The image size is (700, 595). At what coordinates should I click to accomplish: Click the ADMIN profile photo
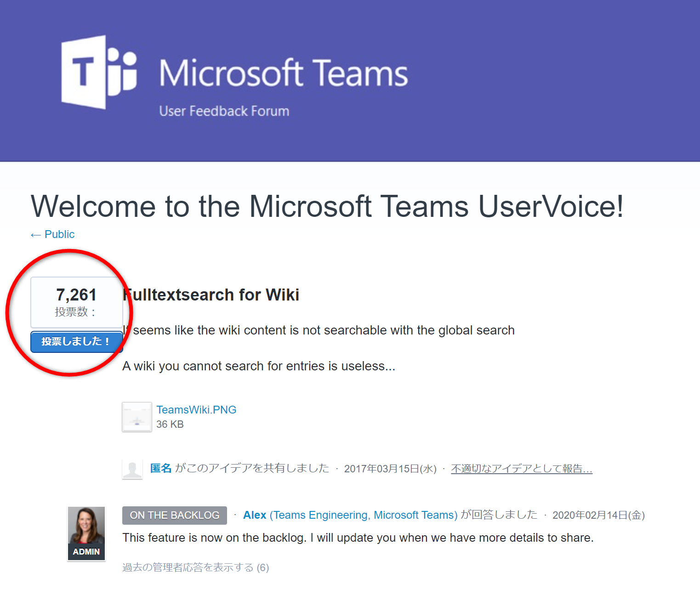(x=86, y=533)
